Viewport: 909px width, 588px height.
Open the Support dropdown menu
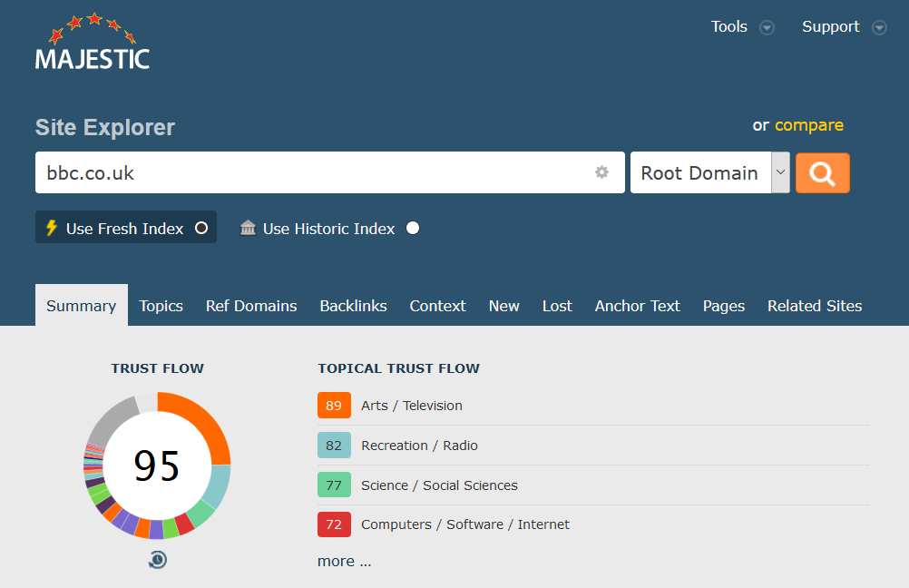(844, 26)
